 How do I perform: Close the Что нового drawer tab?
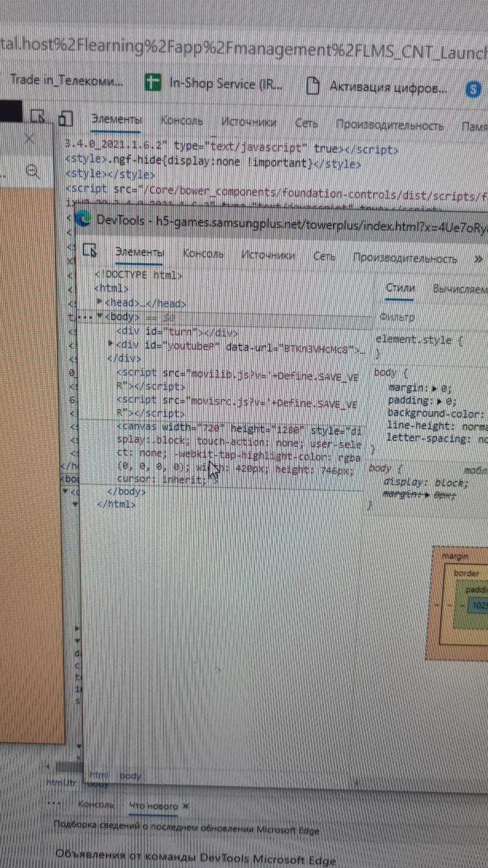tap(186, 806)
